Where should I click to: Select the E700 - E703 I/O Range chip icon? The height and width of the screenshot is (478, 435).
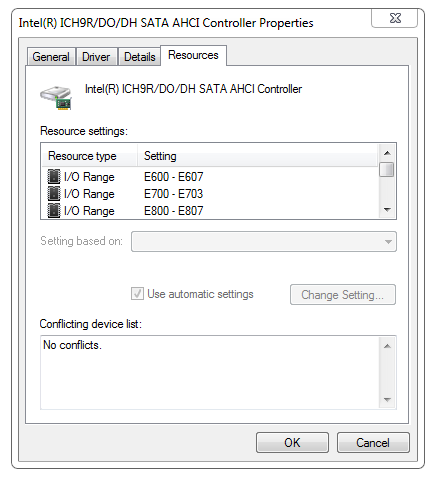(x=54, y=194)
